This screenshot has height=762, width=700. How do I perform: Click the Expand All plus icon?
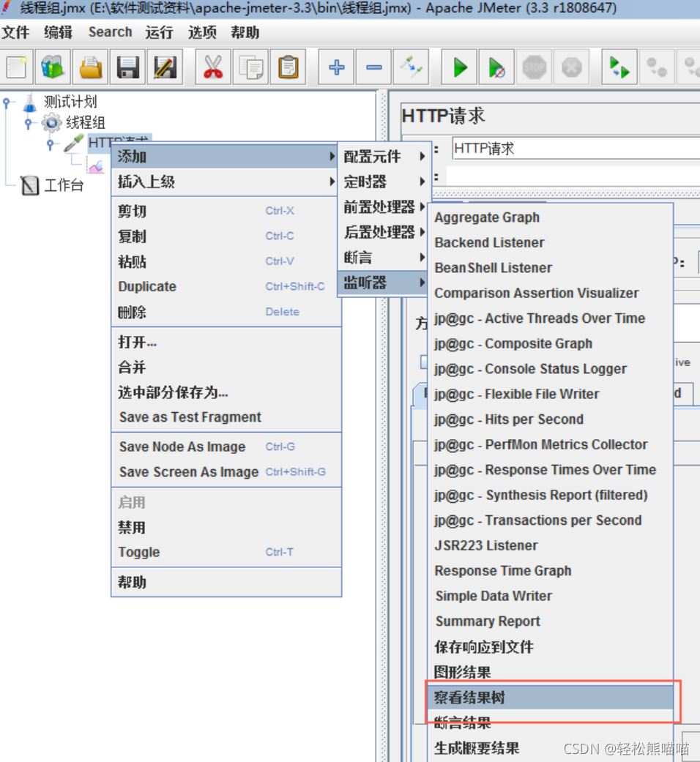click(x=336, y=67)
